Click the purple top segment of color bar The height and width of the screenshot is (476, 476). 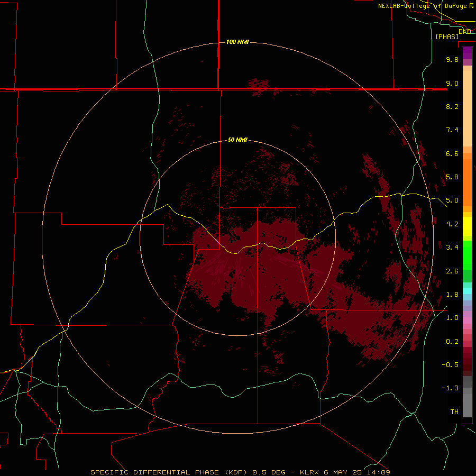point(467,53)
